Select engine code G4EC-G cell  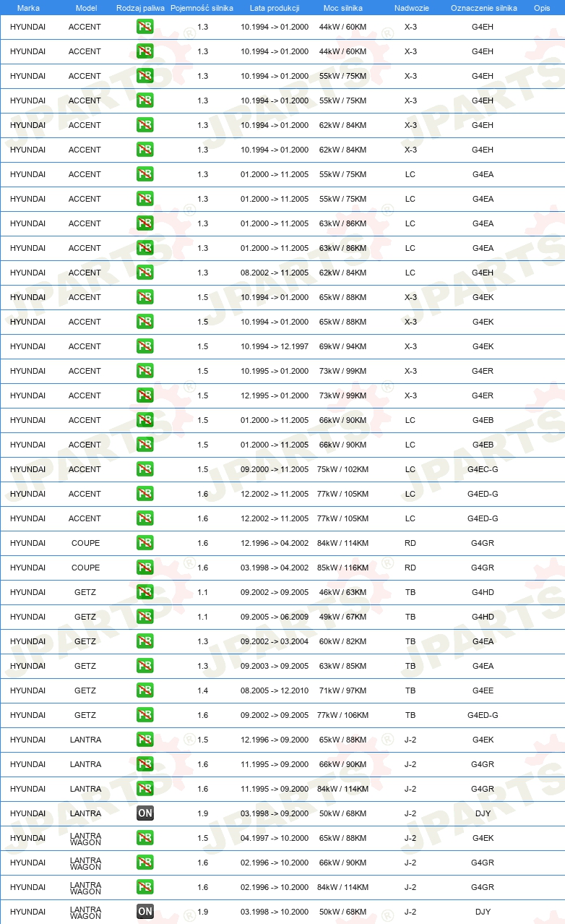(x=483, y=469)
